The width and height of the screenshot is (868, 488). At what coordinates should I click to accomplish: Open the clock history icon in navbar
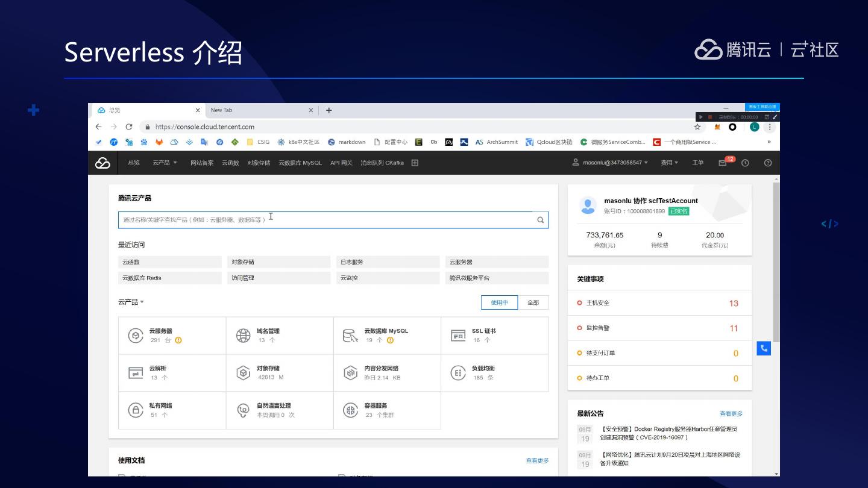coord(745,163)
